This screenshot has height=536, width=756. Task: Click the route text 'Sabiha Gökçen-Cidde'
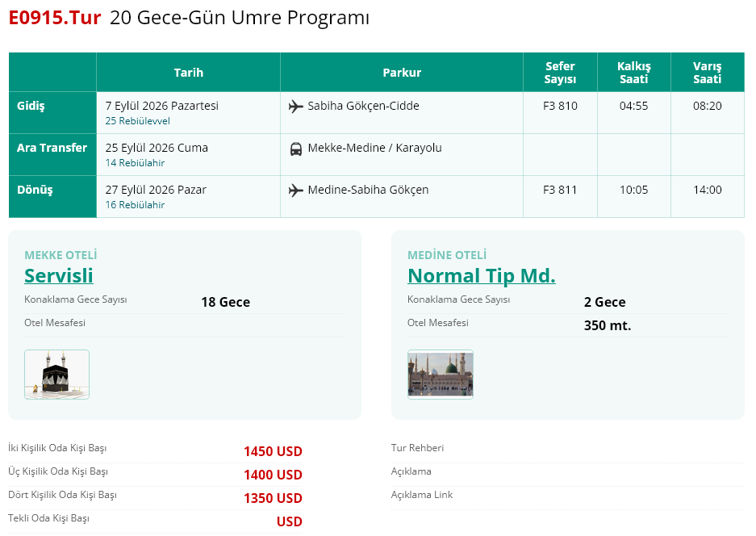364,106
